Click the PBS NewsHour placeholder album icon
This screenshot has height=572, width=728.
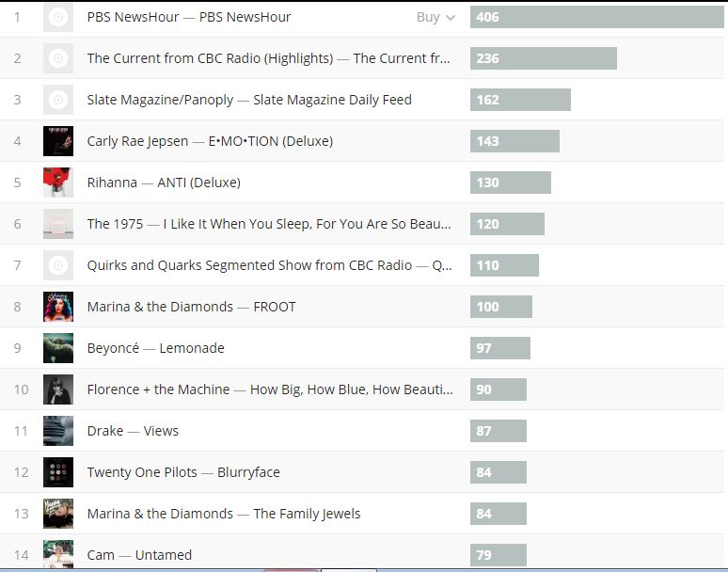[58, 17]
